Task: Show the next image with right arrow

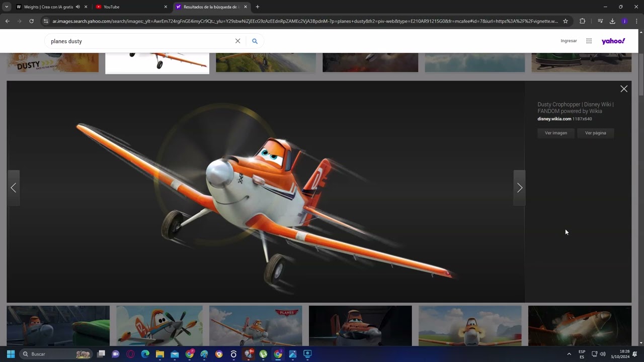Action: click(520, 188)
